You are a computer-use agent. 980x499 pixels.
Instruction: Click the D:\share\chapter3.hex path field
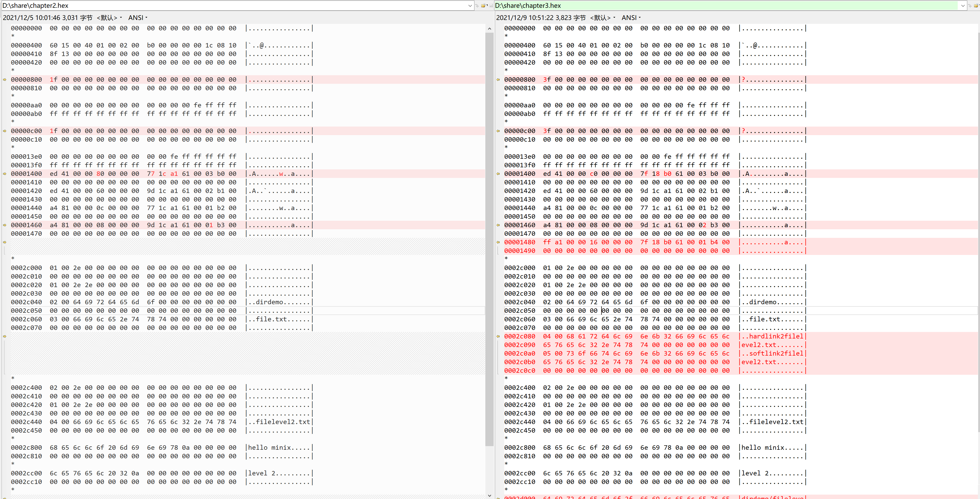pyautogui.click(x=723, y=6)
